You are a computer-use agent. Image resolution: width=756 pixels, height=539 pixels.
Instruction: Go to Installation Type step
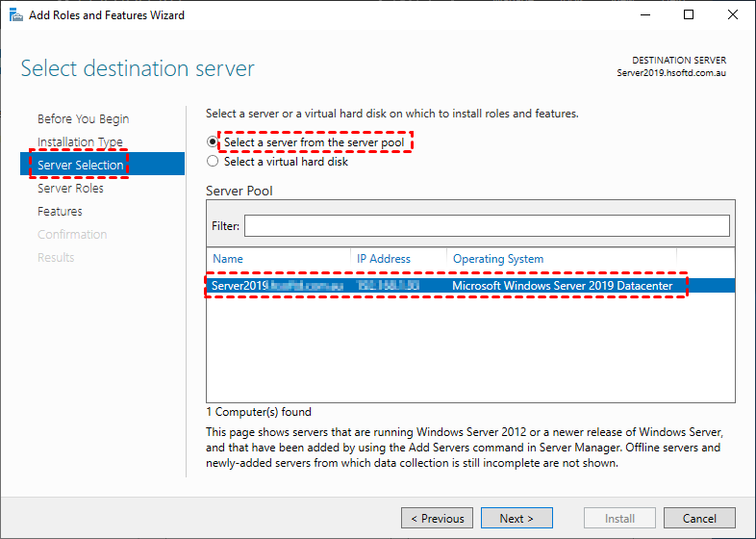(80, 142)
